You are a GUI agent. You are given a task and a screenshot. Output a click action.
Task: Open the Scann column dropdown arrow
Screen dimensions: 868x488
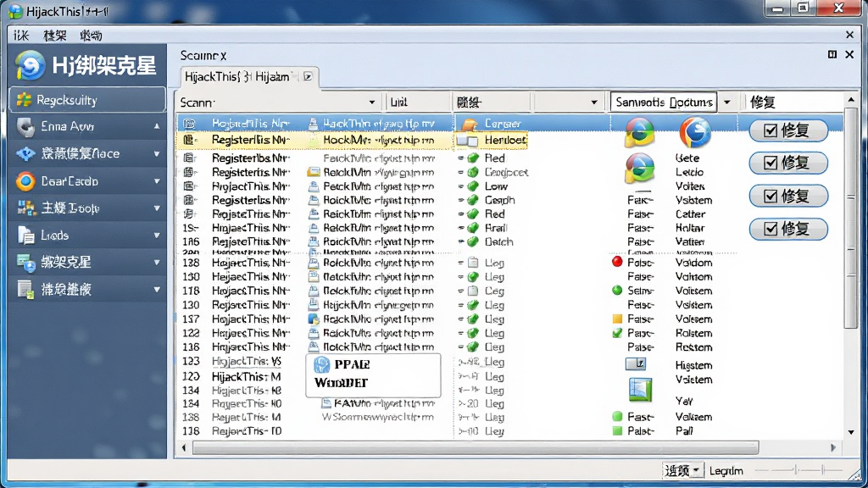(372, 103)
